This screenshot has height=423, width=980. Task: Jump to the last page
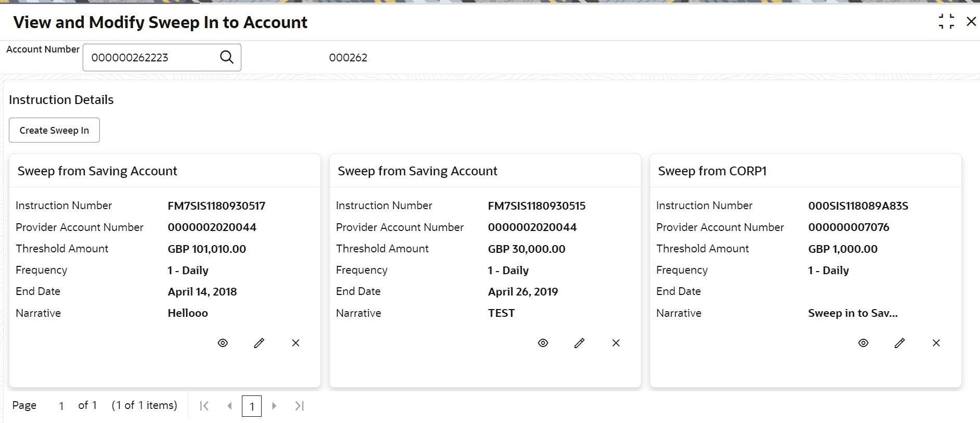(299, 406)
